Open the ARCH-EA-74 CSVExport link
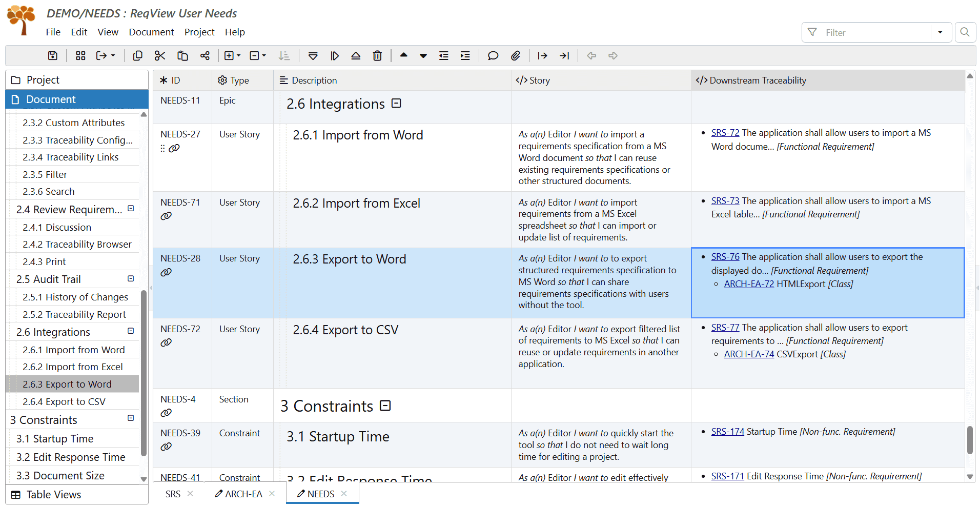Image resolution: width=980 pixels, height=506 pixels. point(748,354)
